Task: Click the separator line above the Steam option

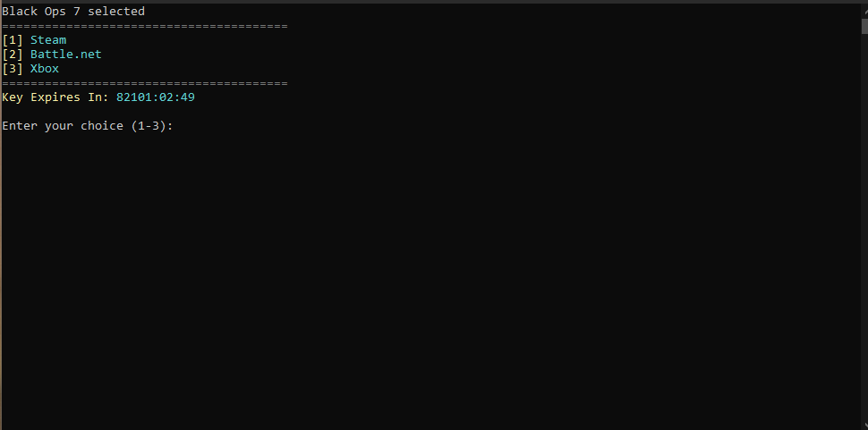Action: 145,26
